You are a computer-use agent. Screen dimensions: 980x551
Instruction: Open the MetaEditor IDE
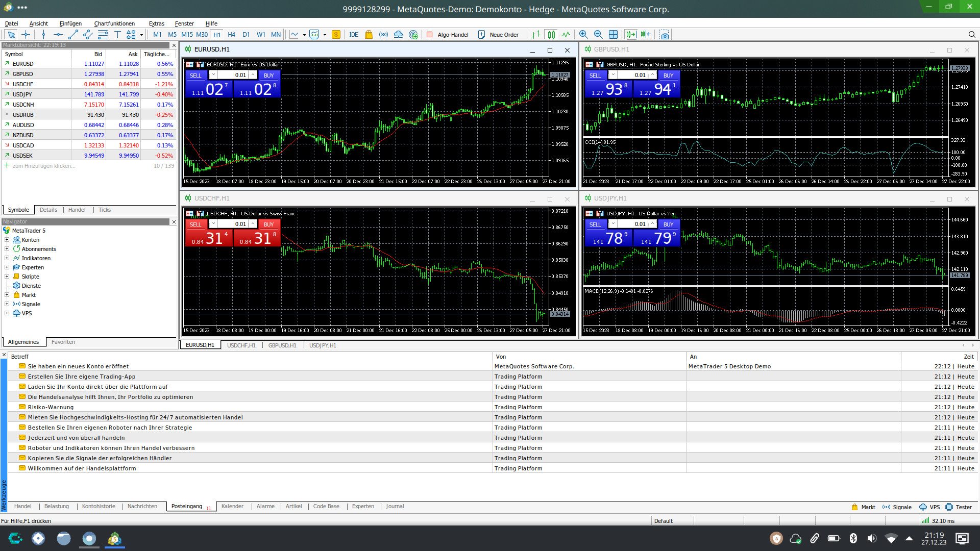(x=354, y=35)
